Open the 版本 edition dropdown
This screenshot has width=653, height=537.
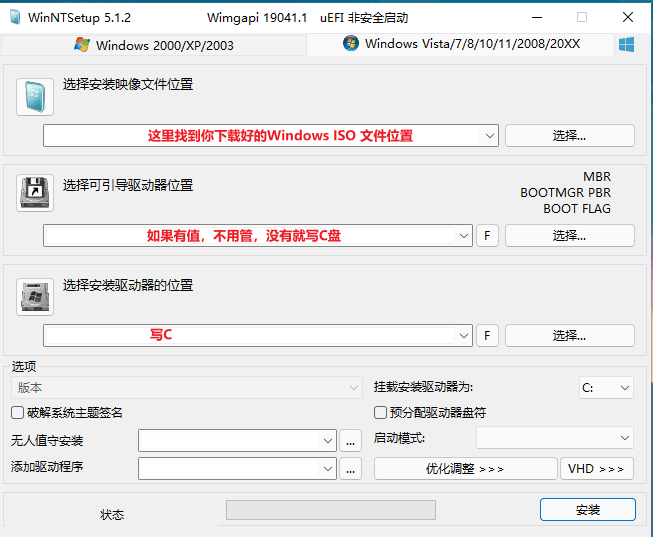coord(187,388)
